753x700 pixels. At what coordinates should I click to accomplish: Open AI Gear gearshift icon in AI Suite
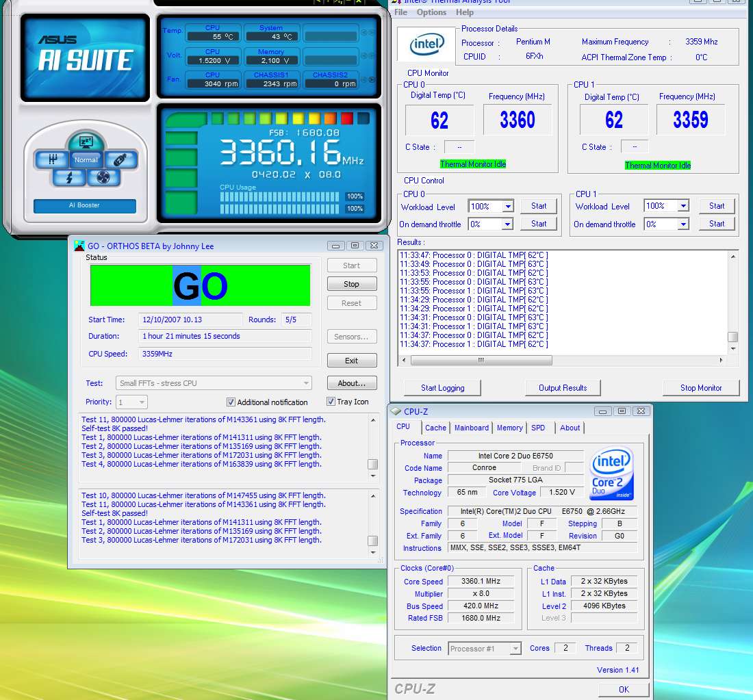click(x=52, y=159)
